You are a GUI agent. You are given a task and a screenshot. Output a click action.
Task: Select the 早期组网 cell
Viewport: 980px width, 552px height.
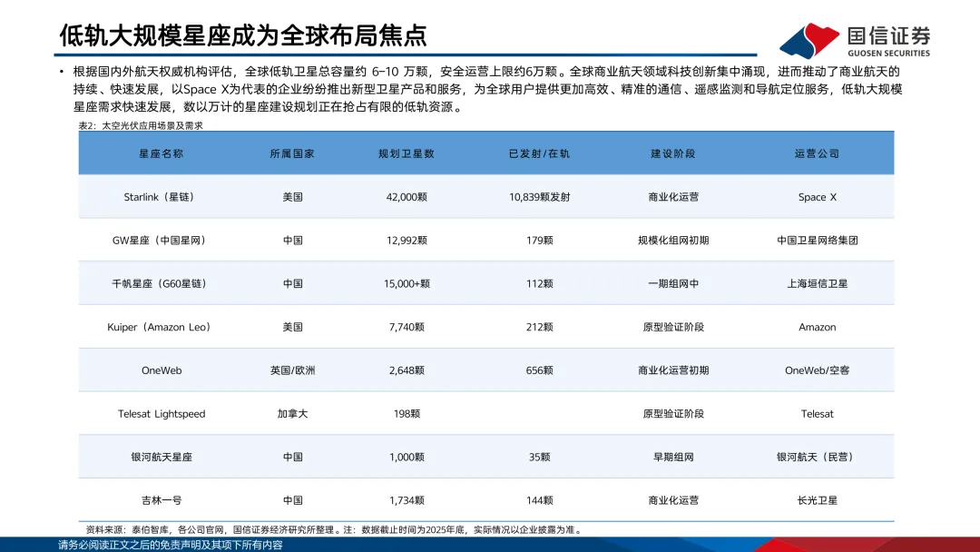point(673,457)
